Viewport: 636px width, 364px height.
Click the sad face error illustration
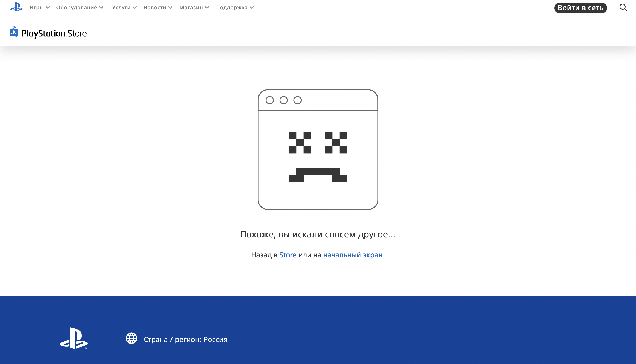click(318, 156)
